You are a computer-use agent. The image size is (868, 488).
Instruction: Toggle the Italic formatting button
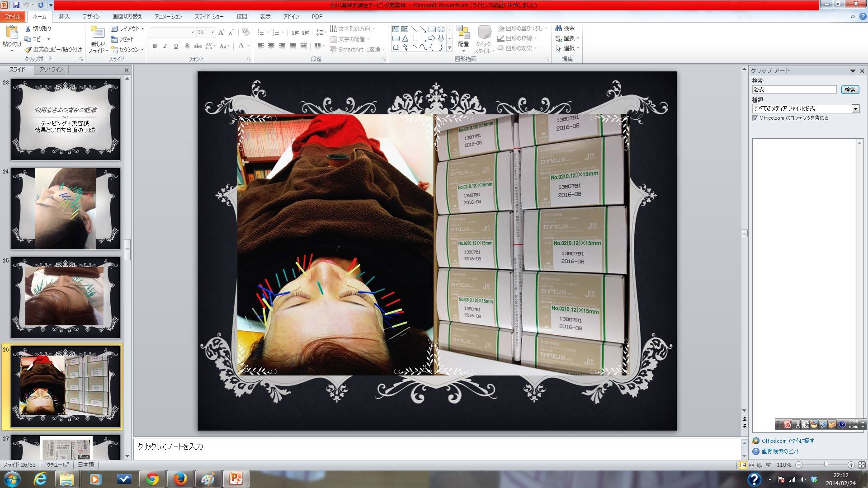click(165, 46)
